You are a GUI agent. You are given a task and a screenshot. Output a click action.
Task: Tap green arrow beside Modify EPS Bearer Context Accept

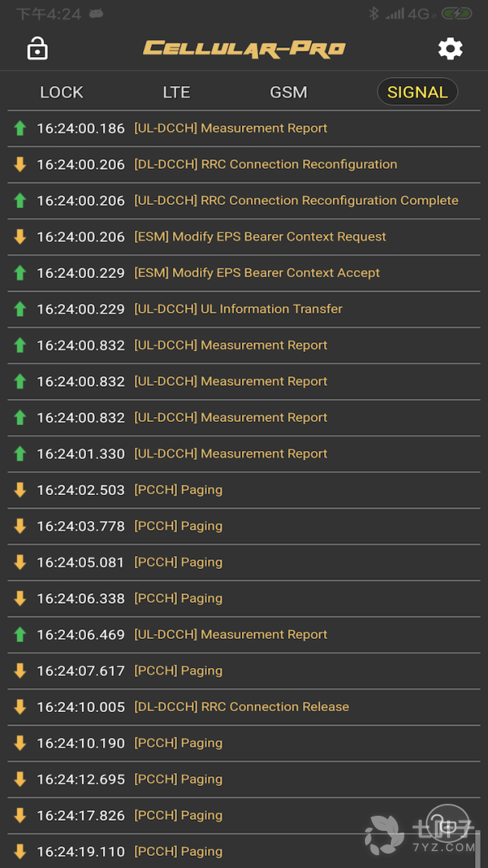(x=20, y=273)
